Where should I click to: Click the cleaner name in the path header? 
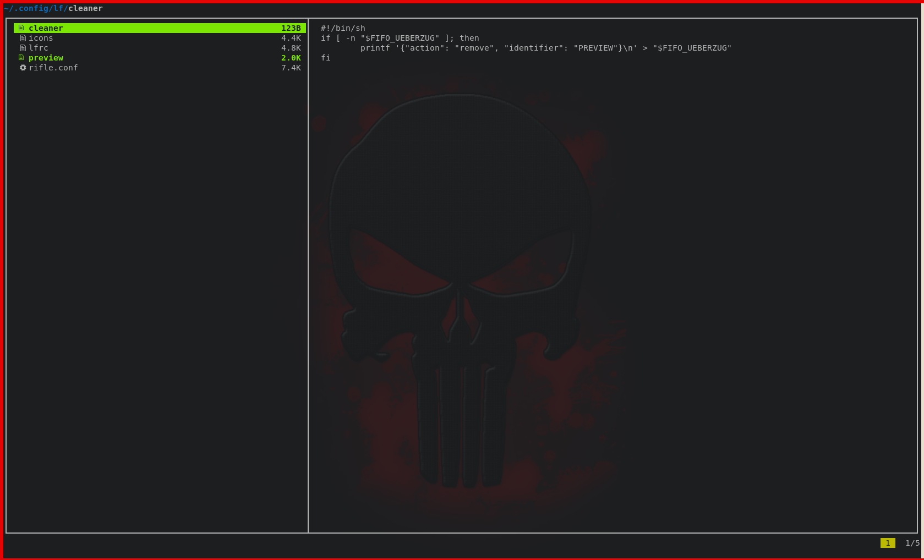85,8
